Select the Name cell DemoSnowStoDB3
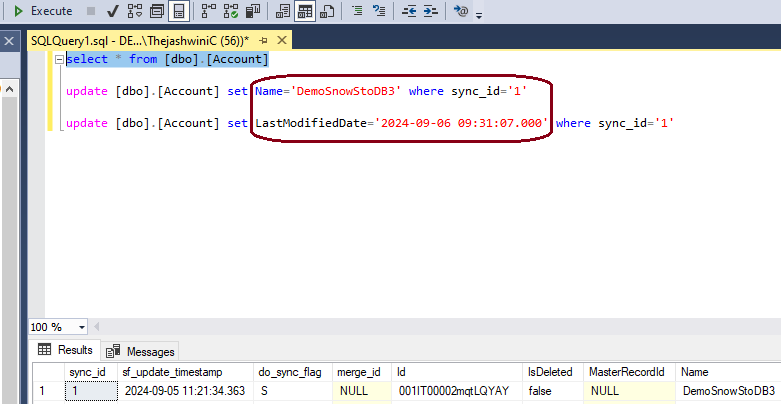The height and width of the screenshot is (404, 781). point(728,391)
